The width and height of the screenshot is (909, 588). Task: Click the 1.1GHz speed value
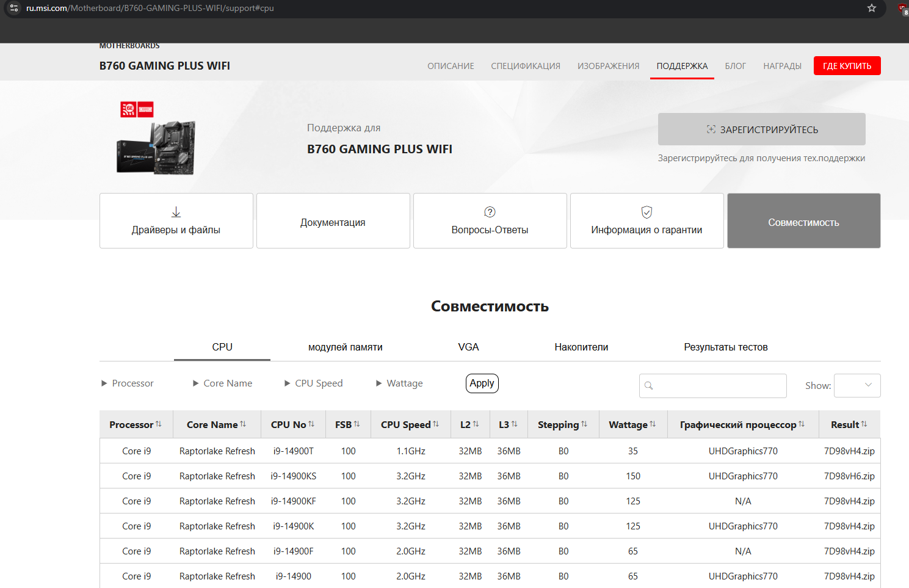[x=411, y=451]
